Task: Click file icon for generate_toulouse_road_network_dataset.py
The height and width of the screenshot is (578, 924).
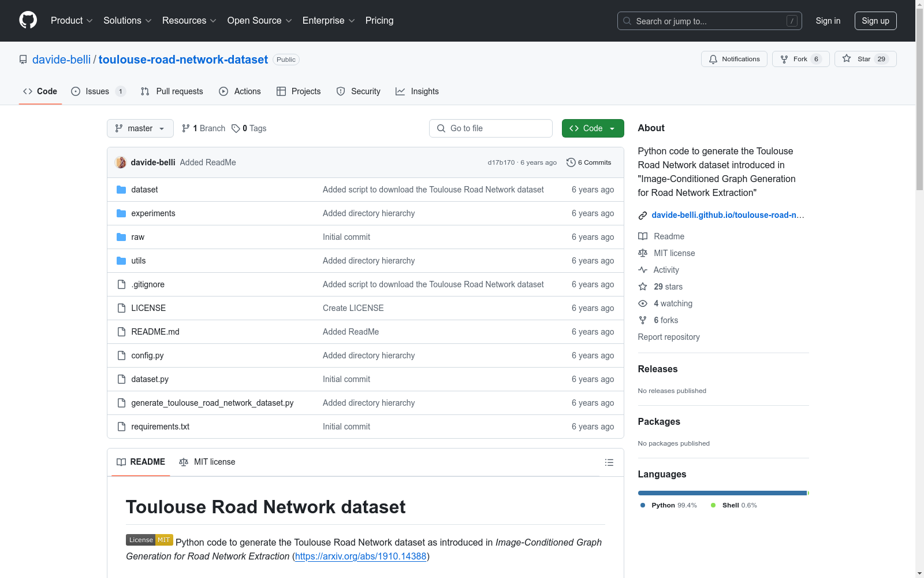Action: (121, 403)
